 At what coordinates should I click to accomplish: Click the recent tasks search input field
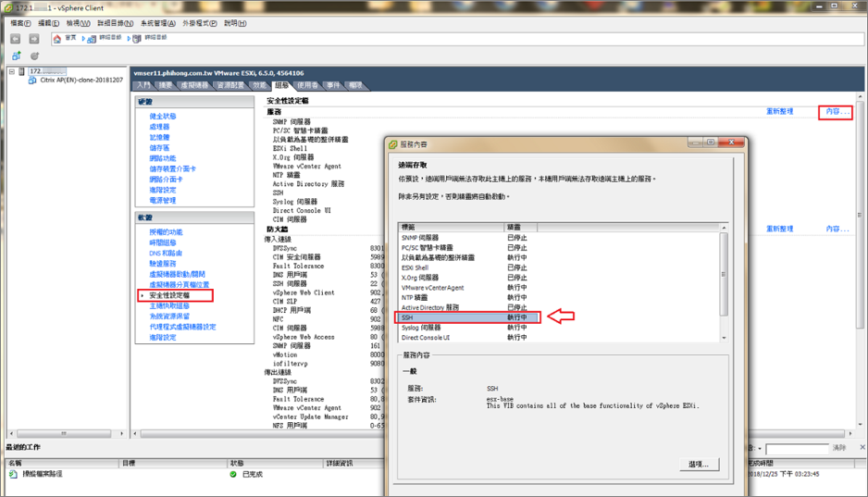797,449
